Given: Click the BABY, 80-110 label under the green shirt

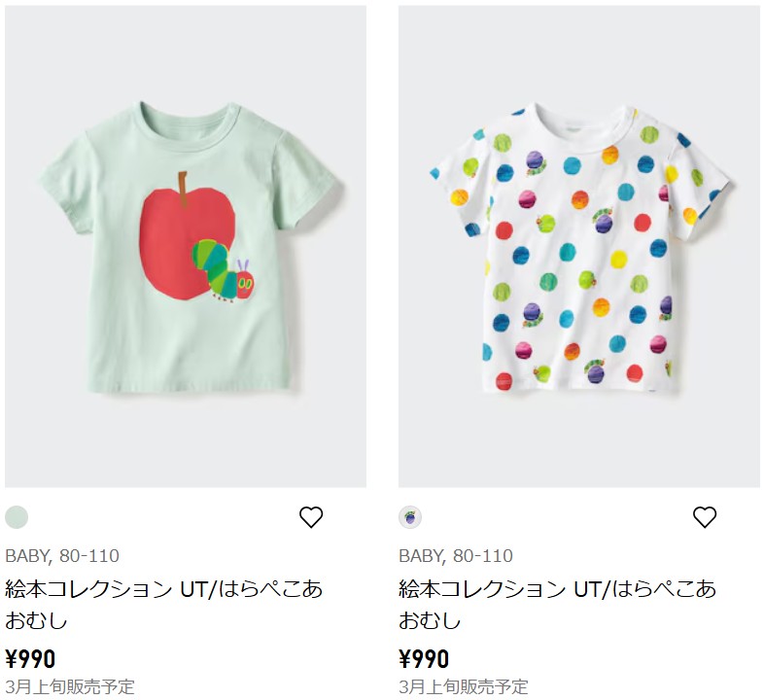Looking at the screenshot, I should coord(62,556).
